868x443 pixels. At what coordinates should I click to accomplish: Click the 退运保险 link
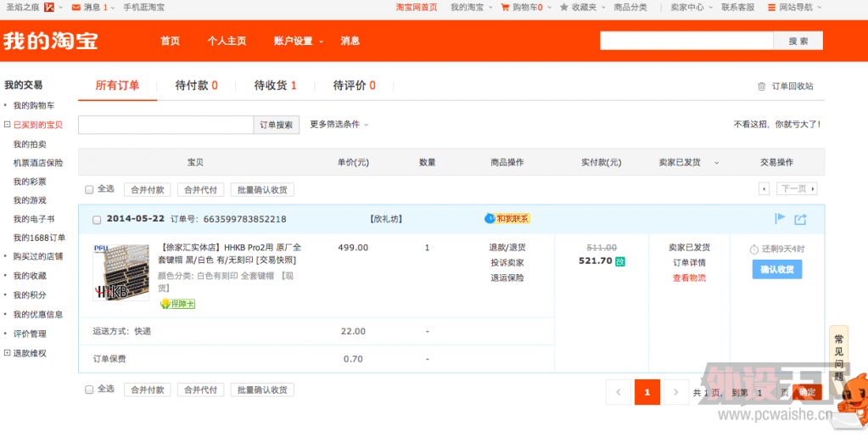(507, 278)
